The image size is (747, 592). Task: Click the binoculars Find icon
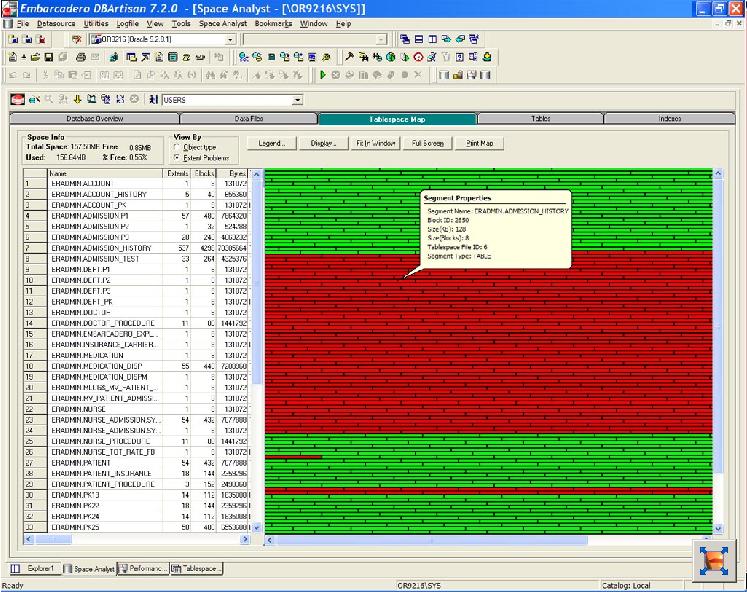point(210,75)
